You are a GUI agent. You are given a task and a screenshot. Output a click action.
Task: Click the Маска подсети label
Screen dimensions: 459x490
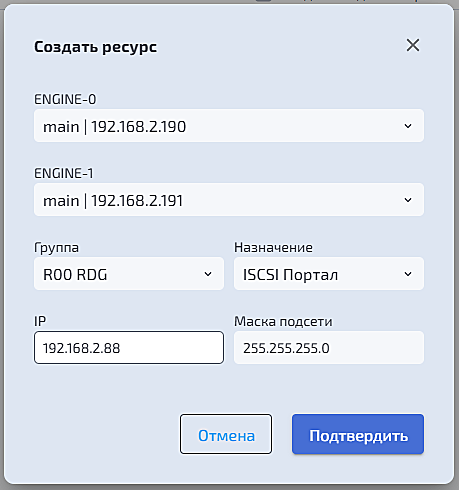(283, 322)
